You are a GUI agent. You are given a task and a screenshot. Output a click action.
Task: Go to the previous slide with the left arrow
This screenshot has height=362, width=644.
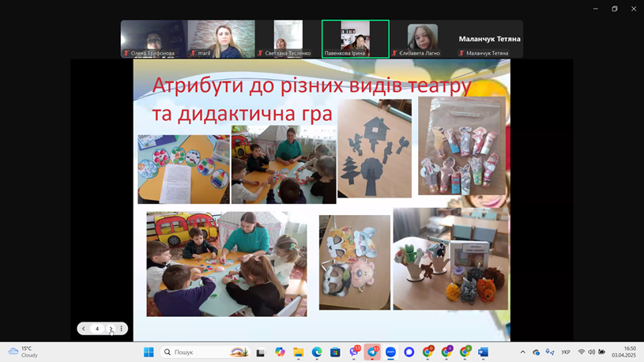click(x=84, y=329)
